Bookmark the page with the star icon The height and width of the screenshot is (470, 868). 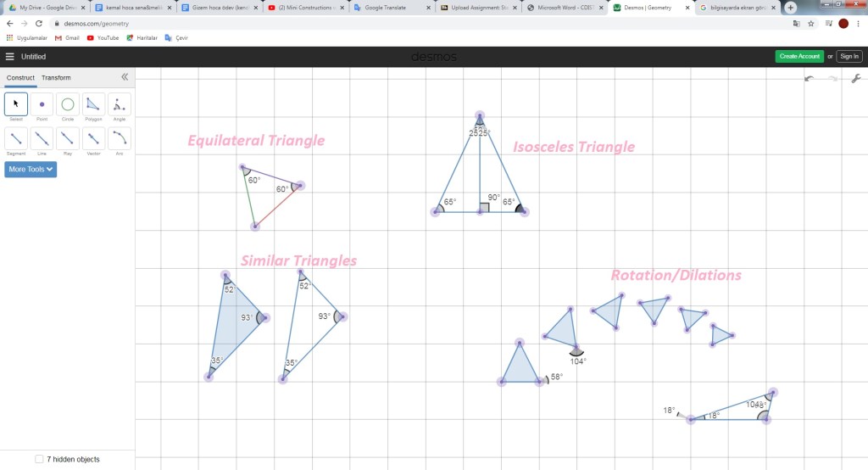[811, 24]
